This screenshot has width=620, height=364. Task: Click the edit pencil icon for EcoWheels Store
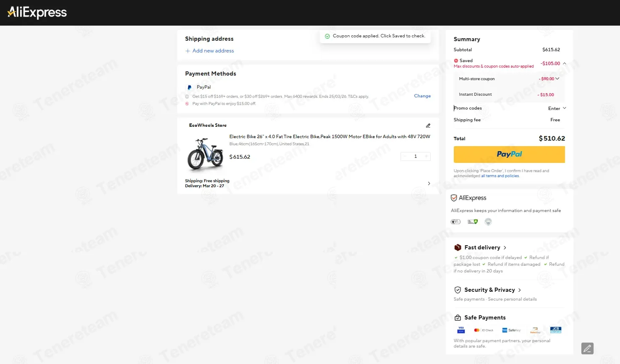coord(428,126)
